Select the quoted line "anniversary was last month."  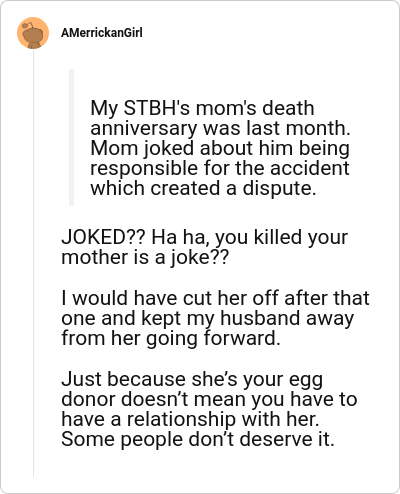220,128
